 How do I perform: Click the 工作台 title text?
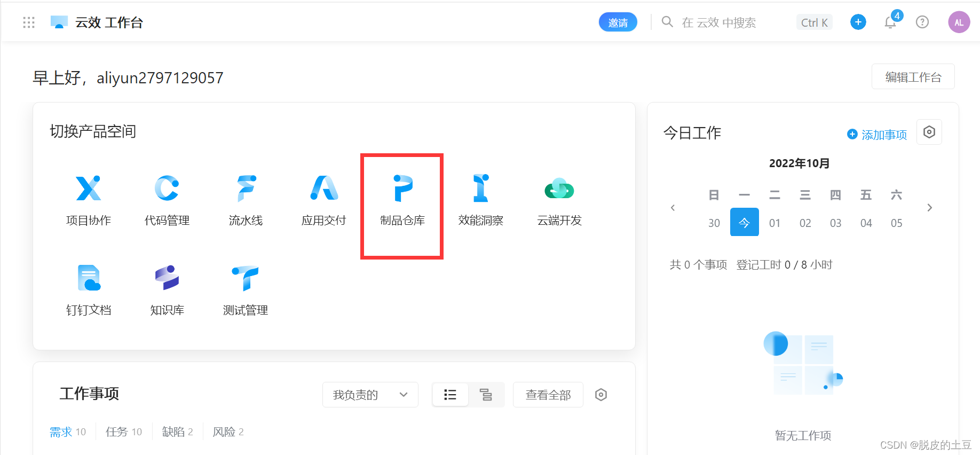[124, 22]
